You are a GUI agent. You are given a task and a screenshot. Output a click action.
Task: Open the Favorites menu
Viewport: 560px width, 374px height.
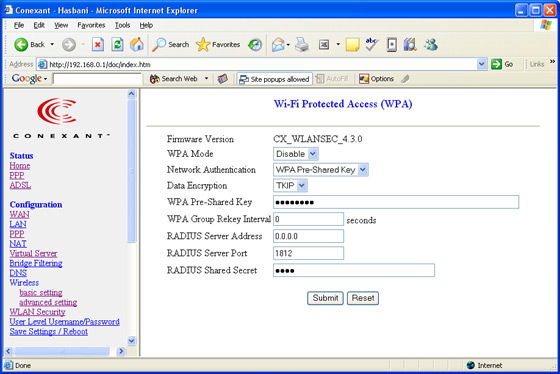[x=91, y=25]
